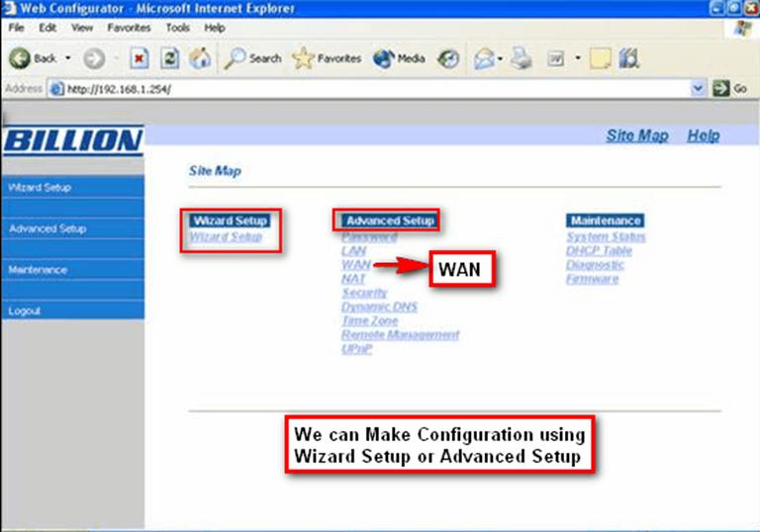Click the Billion logo
The image size is (760, 532).
(x=72, y=140)
